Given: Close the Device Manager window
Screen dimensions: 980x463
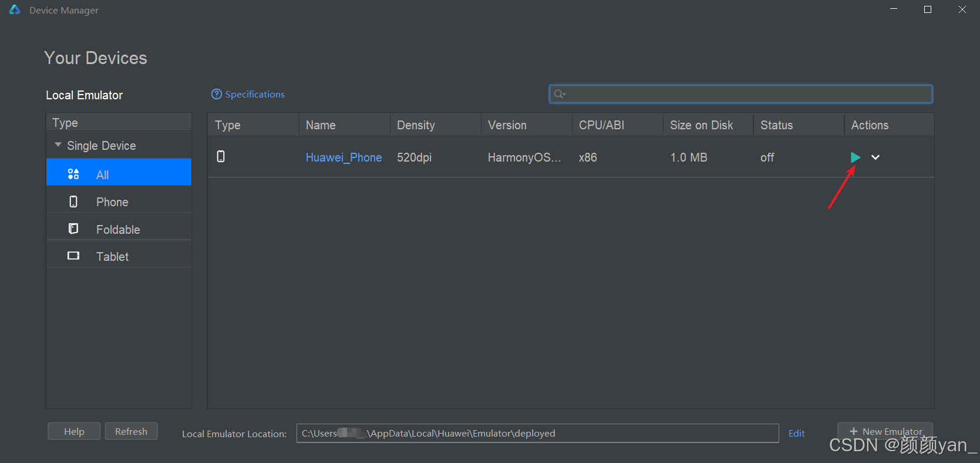Looking at the screenshot, I should [962, 9].
